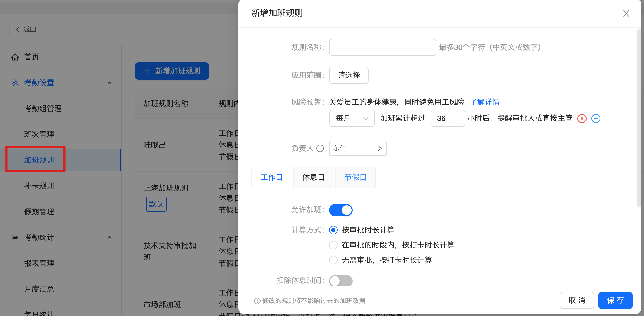The image size is (644, 316).
Task: Select 按审批时长计算 radio option
Action: point(333,230)
